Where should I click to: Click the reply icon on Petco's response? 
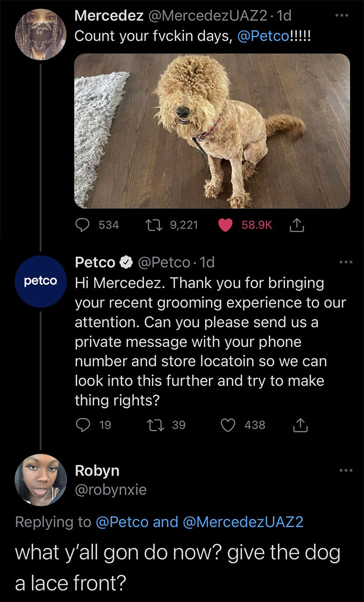pyautogui.click(x=84, y=425)
